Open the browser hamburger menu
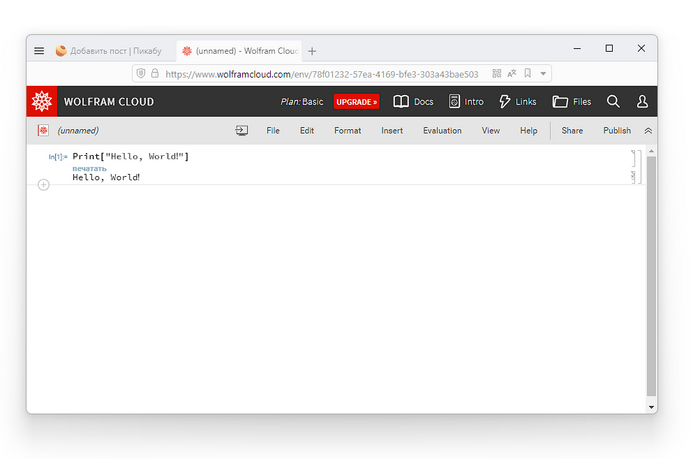Screen dimensions: 700x459 [x=39, y=50]
